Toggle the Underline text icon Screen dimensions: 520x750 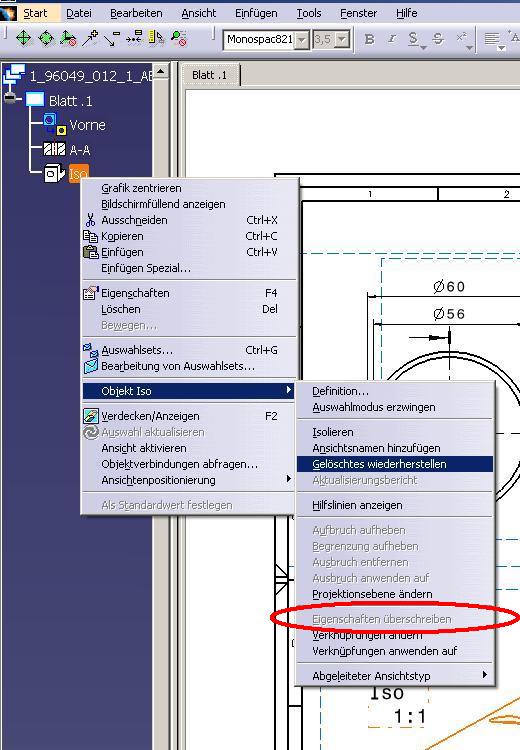point(413,39)
